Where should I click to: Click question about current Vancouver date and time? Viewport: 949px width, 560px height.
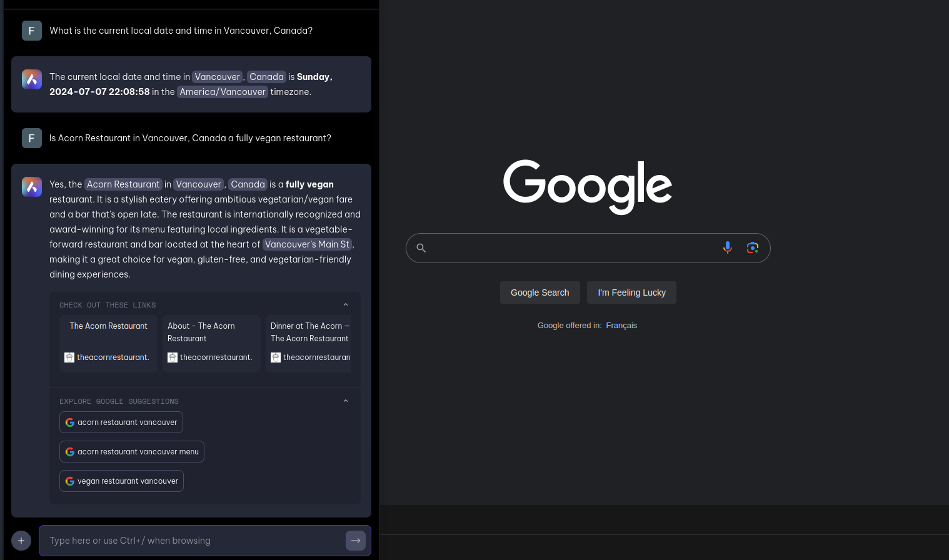181,31
